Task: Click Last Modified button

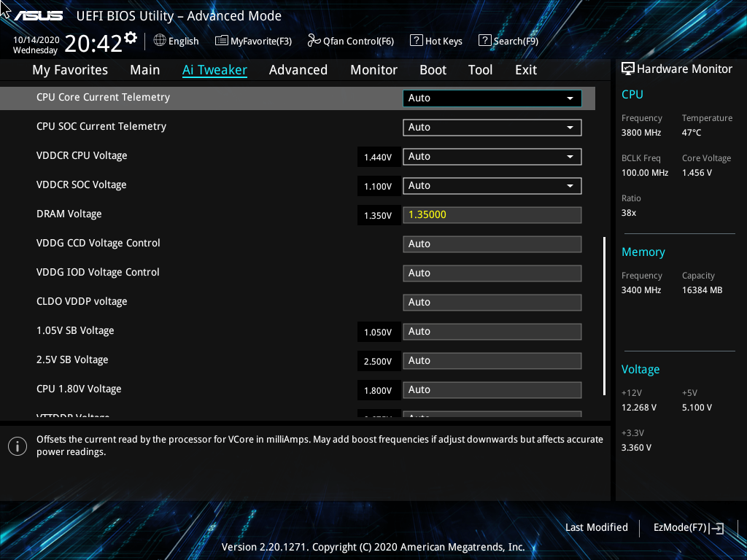Action: point(597,528)
